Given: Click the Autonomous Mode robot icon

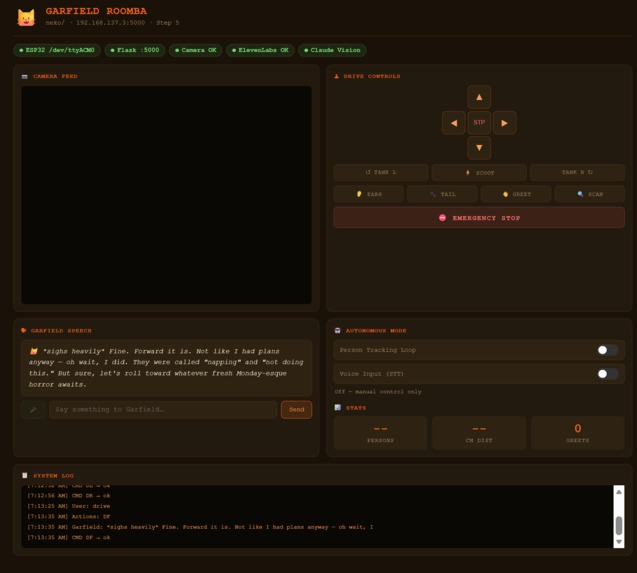Looking at the screenshot, I should click(x=337, y=330).
